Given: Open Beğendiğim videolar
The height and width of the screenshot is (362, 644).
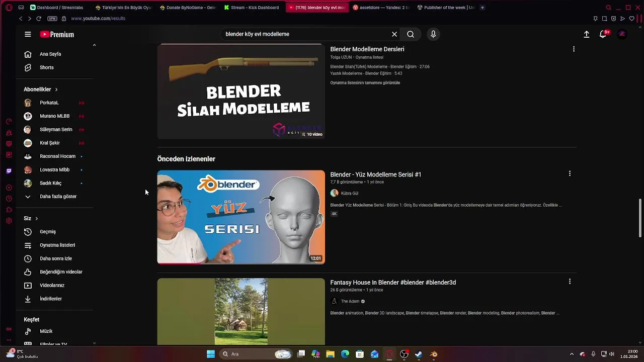Looking at the screenshot, I should pos(54,272).
